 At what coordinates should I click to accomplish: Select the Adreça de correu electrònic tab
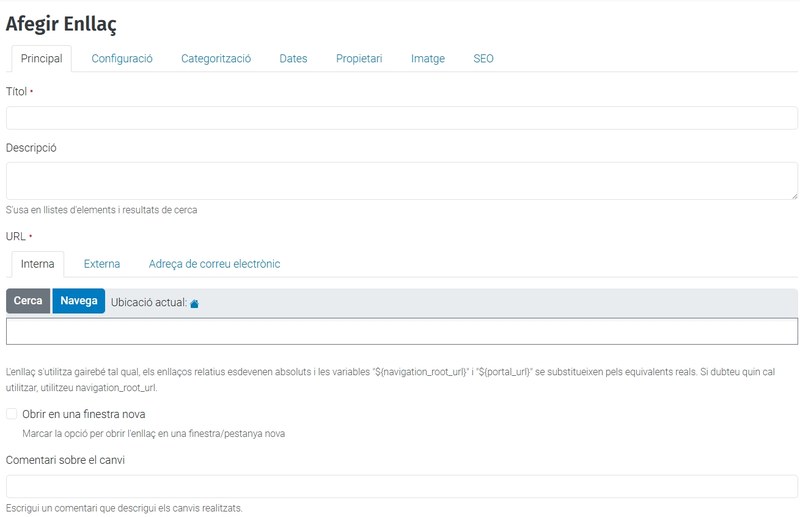pos(214,264)
